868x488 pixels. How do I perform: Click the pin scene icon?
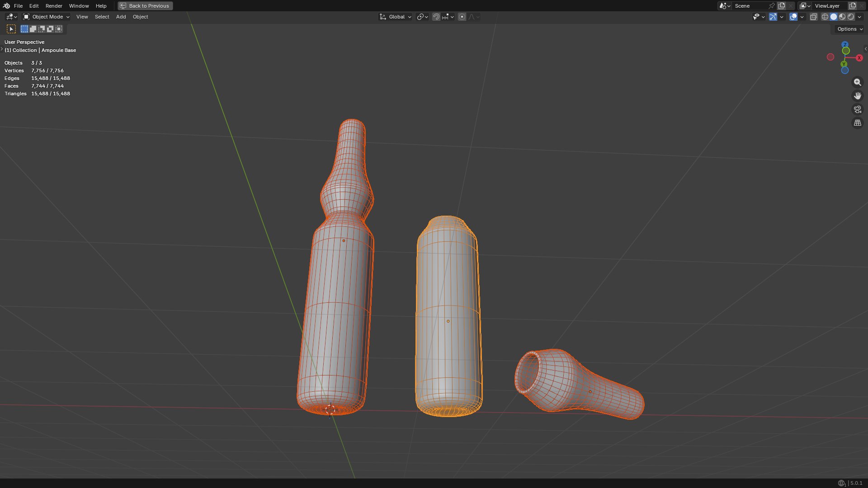point(772,6)
